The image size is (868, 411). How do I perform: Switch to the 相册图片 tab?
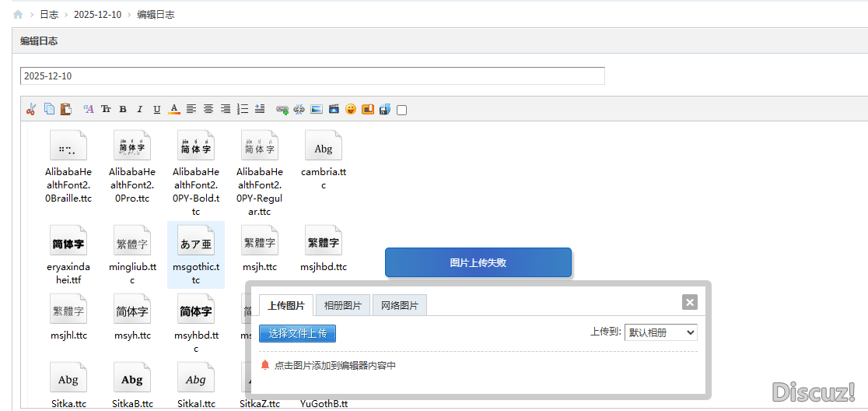point(343,306)
